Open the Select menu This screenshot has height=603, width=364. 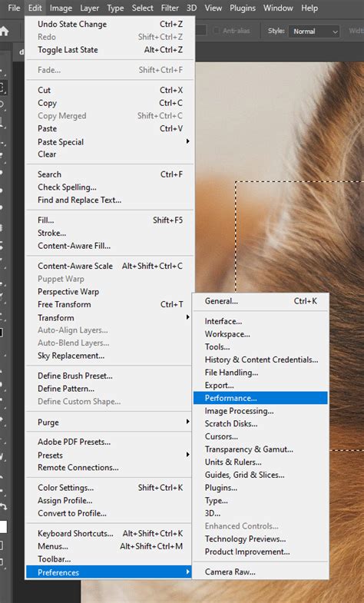click(142, 8)
